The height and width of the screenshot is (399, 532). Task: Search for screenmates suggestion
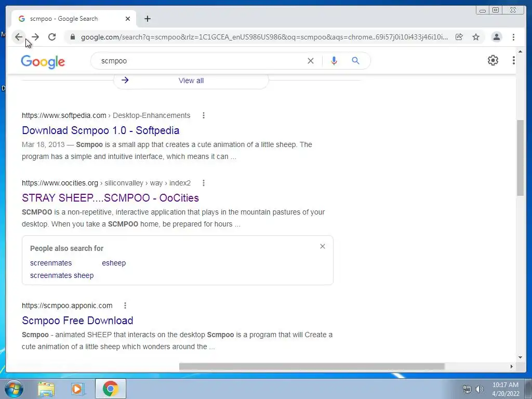(x=51, y=263)
